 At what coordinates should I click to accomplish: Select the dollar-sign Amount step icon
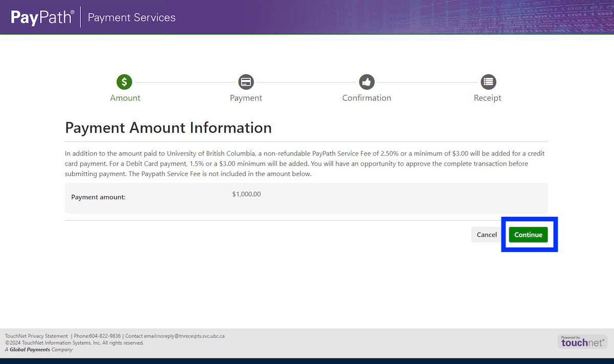(x=125, y=82)
